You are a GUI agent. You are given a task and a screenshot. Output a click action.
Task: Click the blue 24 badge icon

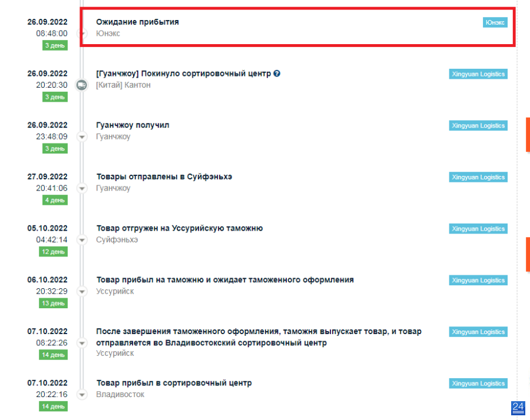(x=518, y=408)
